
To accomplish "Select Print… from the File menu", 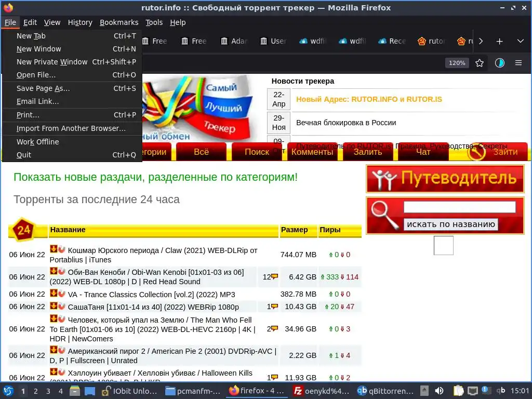I will [x=72, y=115].
